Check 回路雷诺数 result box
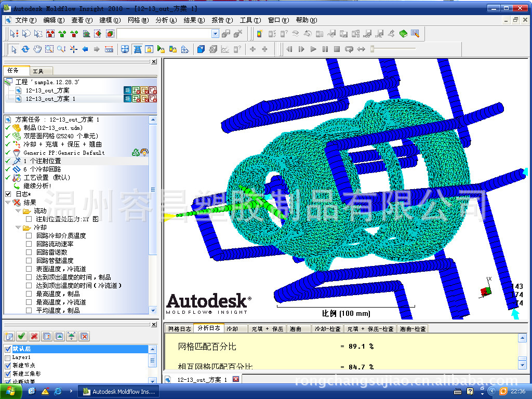532x399 pixels. click(x=29, y=252)
